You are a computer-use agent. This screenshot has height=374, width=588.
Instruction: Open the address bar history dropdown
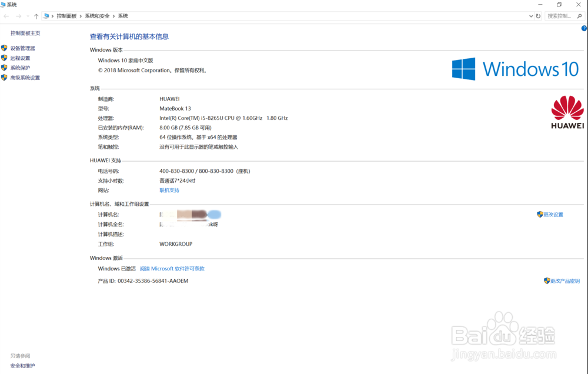pos(530,16)
